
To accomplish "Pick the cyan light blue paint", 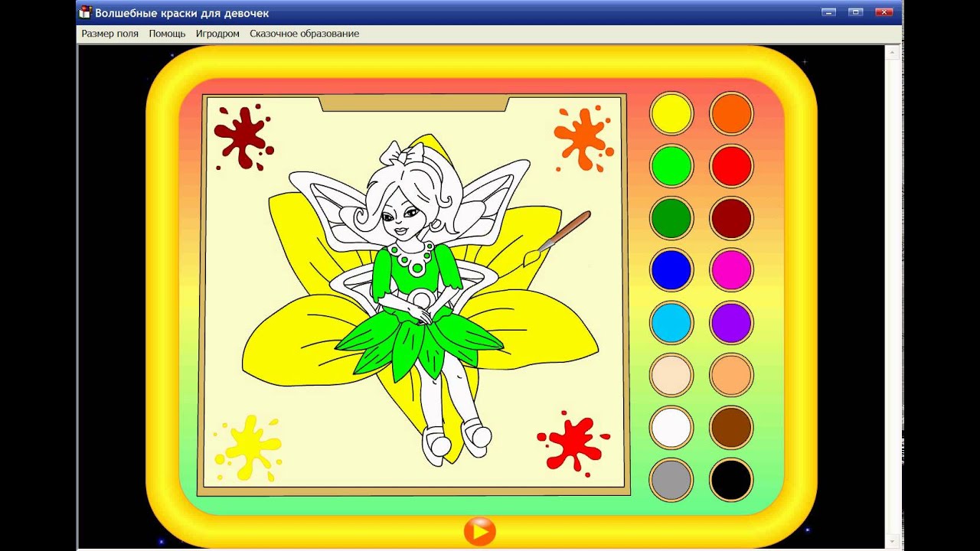I will click(x=671, y=323).
